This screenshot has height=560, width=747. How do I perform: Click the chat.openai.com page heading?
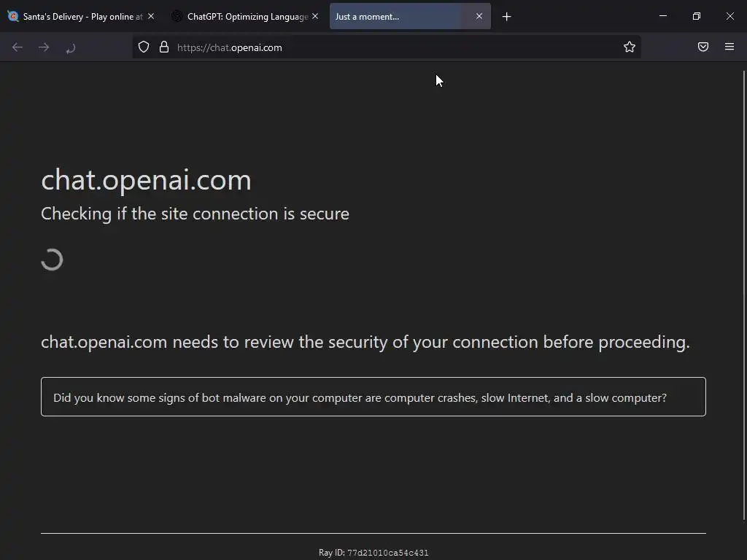pos(146,180)
